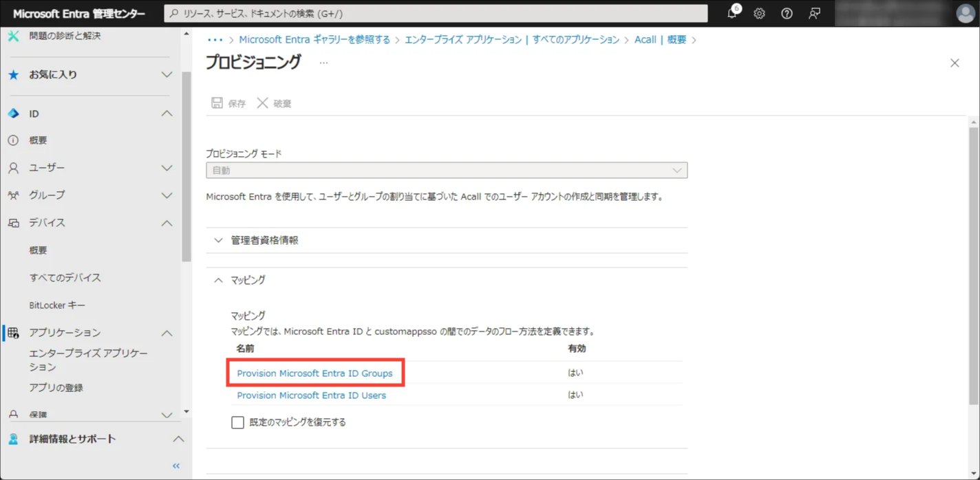The image size is (980, 480).
Task: Click the feedback icon in the top bar
Action: (x=813, y=13)
